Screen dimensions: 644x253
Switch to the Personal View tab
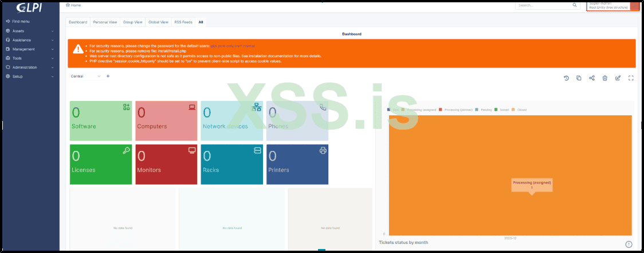coord(105,22)
